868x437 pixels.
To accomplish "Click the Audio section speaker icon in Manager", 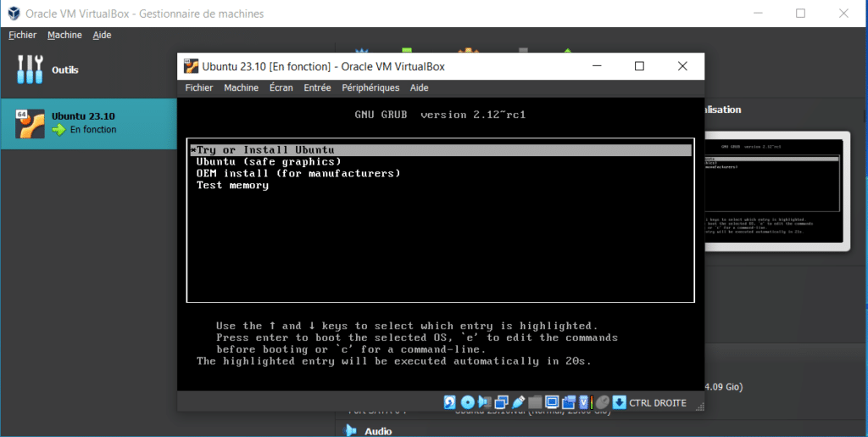I will (350, 430).
